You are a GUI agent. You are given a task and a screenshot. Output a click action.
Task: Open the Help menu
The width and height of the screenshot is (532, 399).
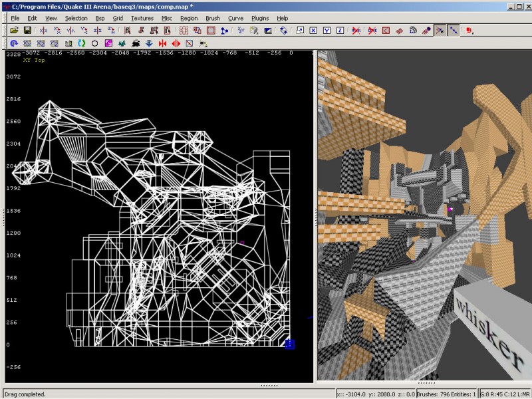(282, 19)
